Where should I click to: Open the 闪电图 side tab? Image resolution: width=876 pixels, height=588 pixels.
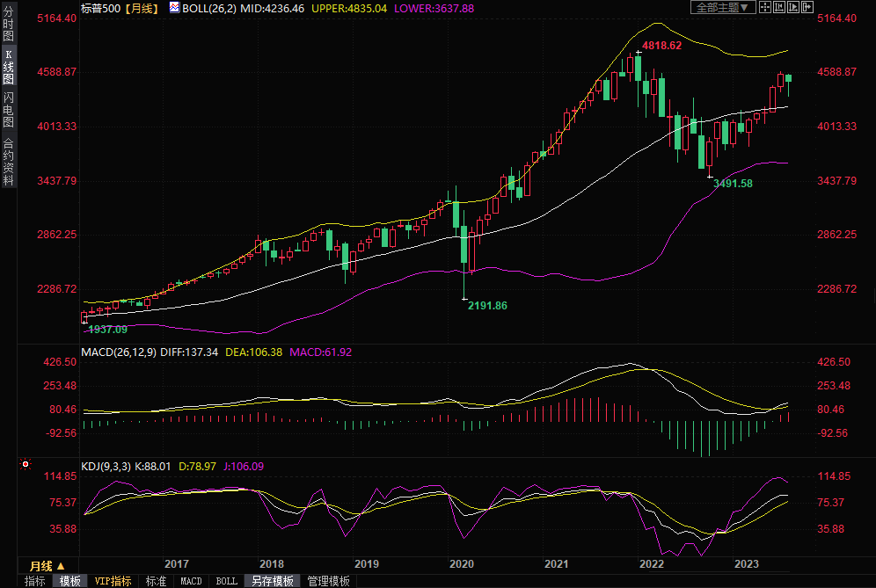click(x=8, y=109)
